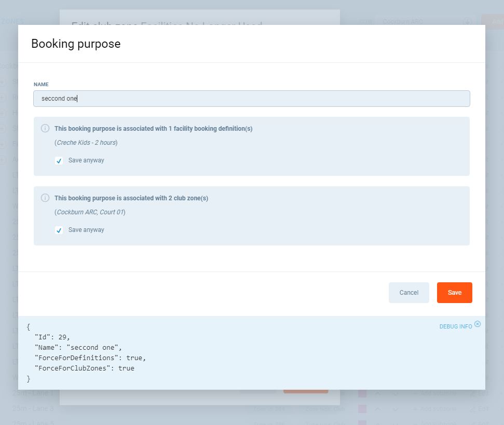Click the DEBUG INFO label
Image resolution: width=504 pixels, height=425 pixels.
coord(455,326)
